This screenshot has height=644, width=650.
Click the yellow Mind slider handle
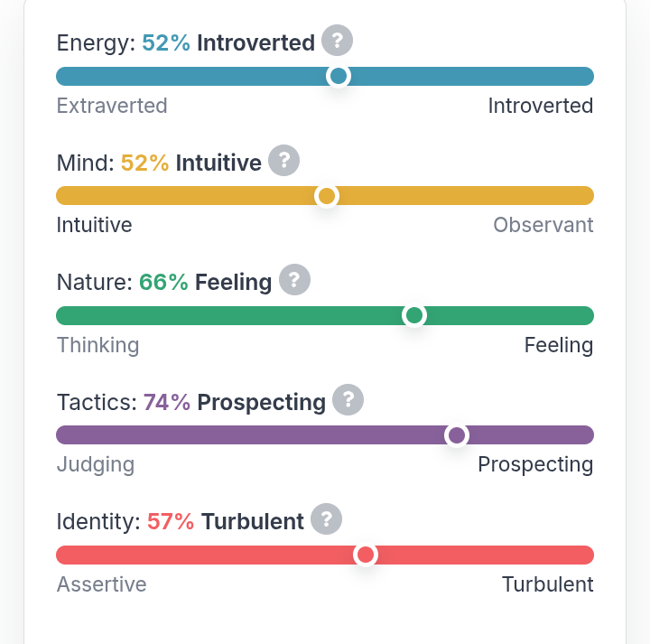pos(327,196)
